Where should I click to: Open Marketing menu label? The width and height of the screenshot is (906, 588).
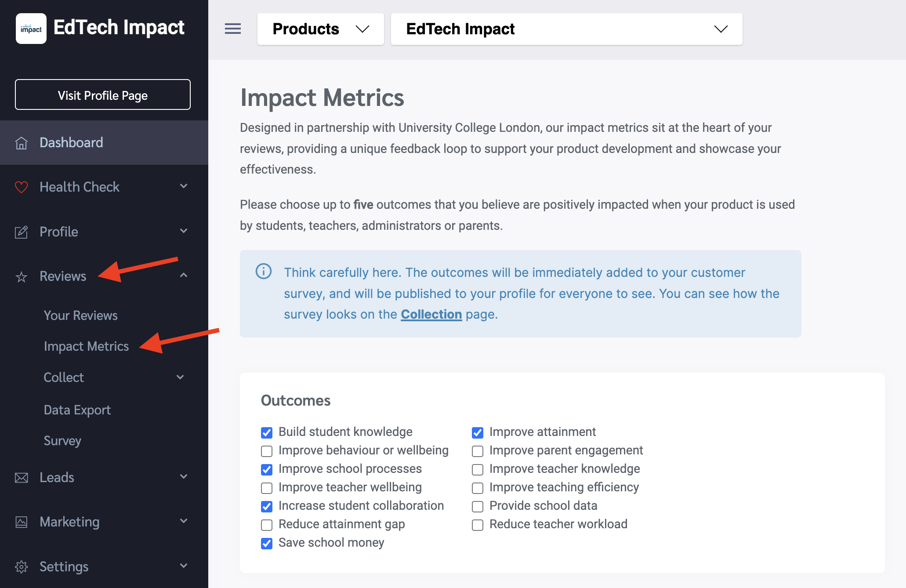click(x=69, y=522)
